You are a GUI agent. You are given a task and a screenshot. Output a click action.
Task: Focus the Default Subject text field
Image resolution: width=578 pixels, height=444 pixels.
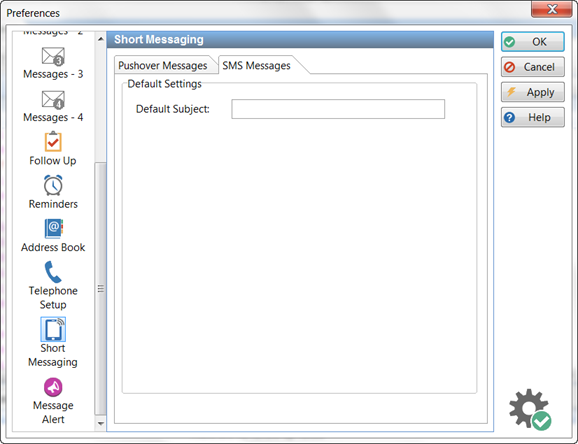tap(338, 109)
